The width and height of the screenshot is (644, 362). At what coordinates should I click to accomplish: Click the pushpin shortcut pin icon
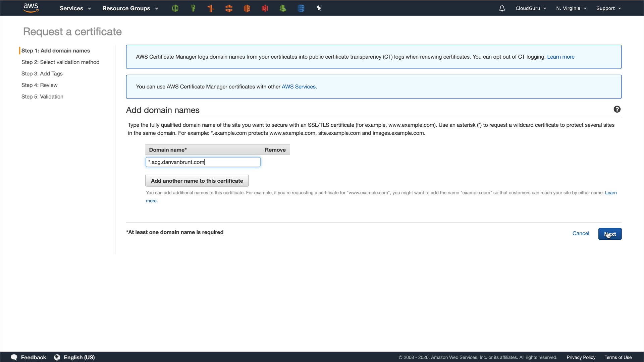click(x=319, y=8)
